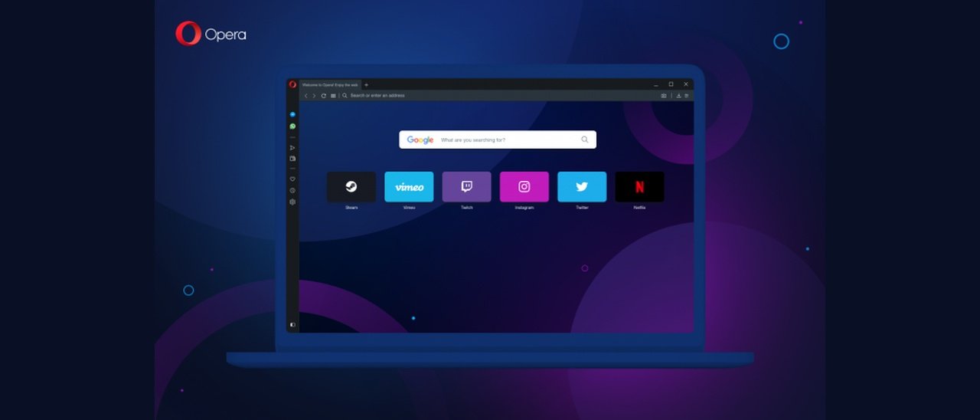Open a new tab with plus button

tap(366, 84)
